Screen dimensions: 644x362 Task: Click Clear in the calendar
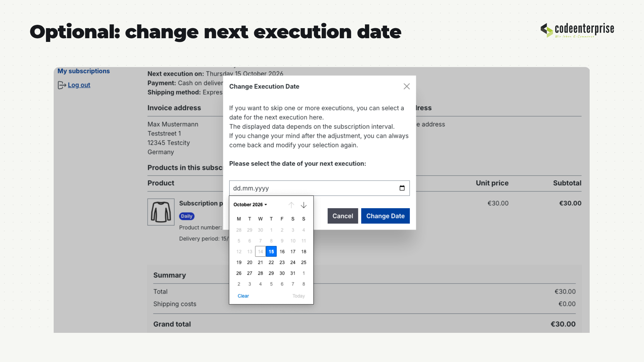243,296
